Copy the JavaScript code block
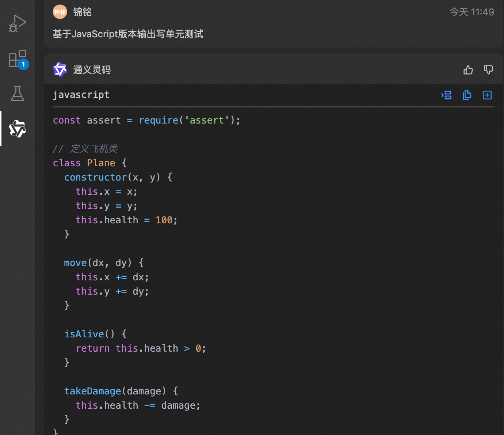Viewport: 504px width, 435px height. point(467,95)
